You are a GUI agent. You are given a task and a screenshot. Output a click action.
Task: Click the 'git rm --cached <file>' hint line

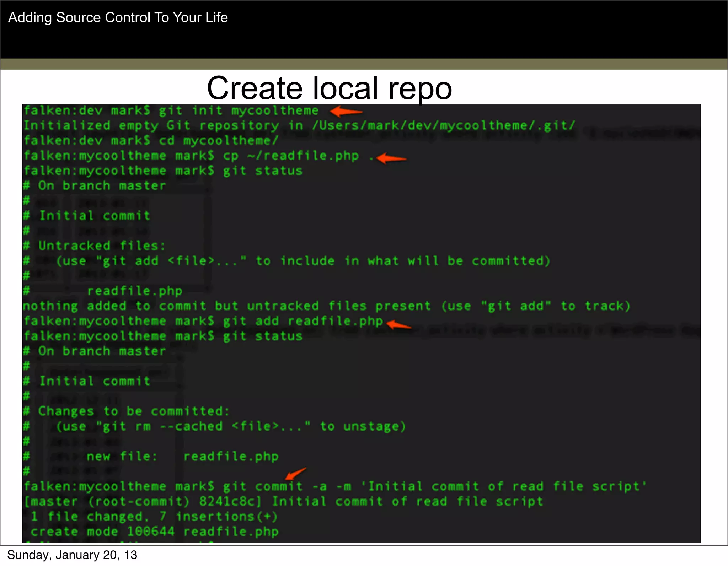point(214,426)
